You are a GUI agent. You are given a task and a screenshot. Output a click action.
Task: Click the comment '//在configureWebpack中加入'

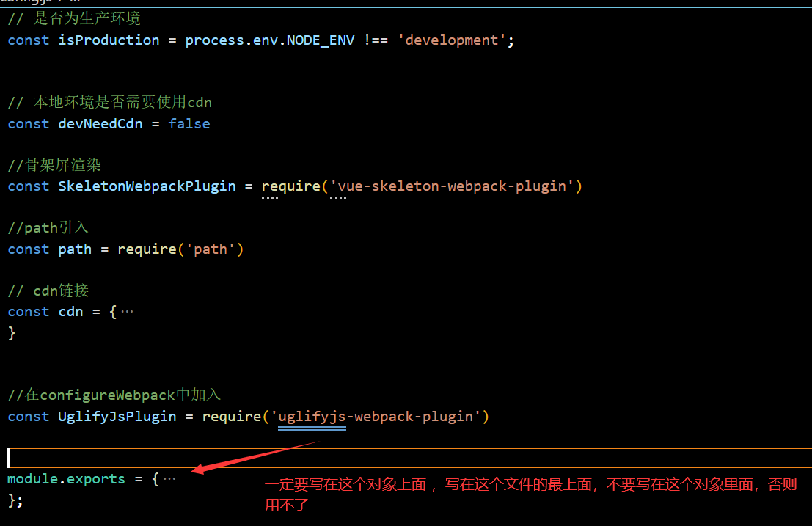(x=114, y=395)
